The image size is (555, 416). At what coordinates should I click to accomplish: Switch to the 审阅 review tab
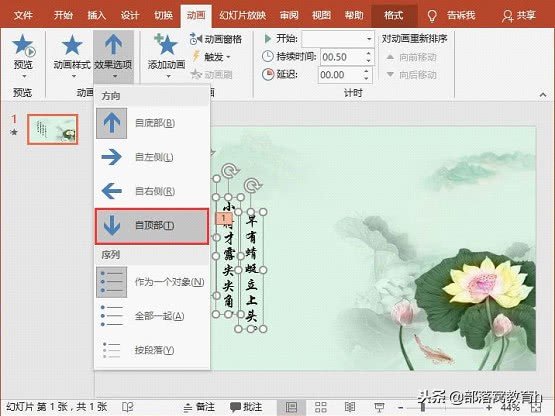(289, 16)
